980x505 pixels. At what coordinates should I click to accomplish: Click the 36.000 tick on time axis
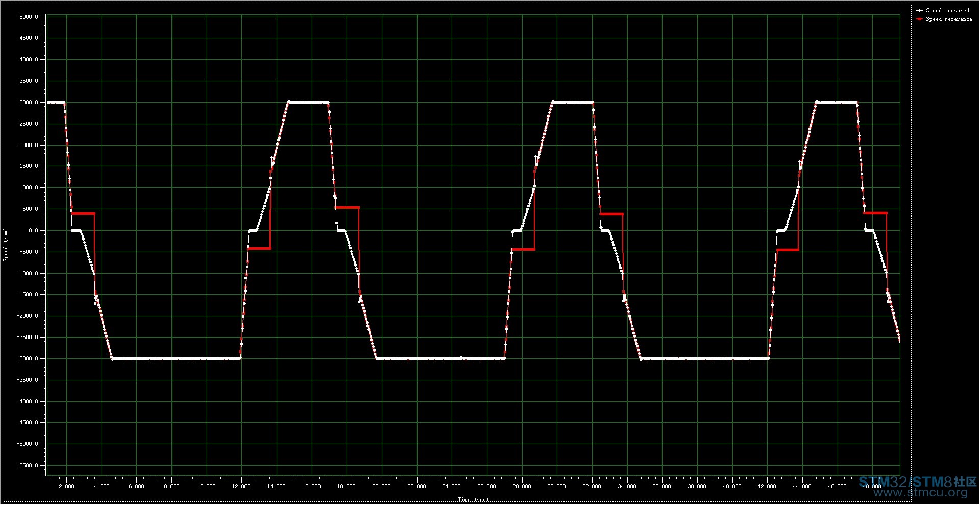pyautogui.click(x=661, y=486)
